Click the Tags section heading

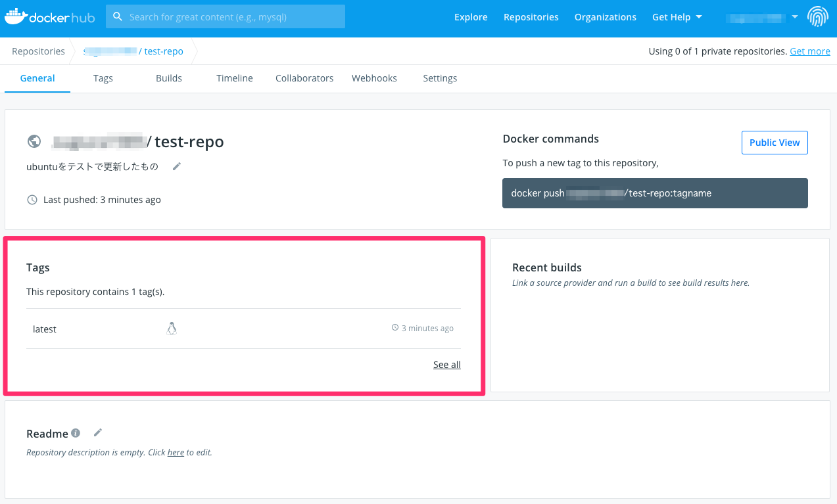[x=38, y=267]
